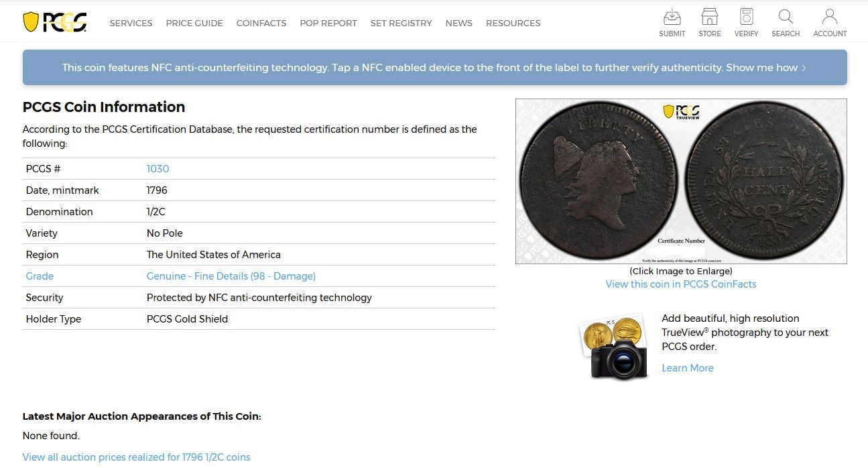Image resolution: width=868 pixels, height=468 pixels.
Task: Click the '1/2C' denomination value
Action: pyautogui.click(x=156, y=212)
